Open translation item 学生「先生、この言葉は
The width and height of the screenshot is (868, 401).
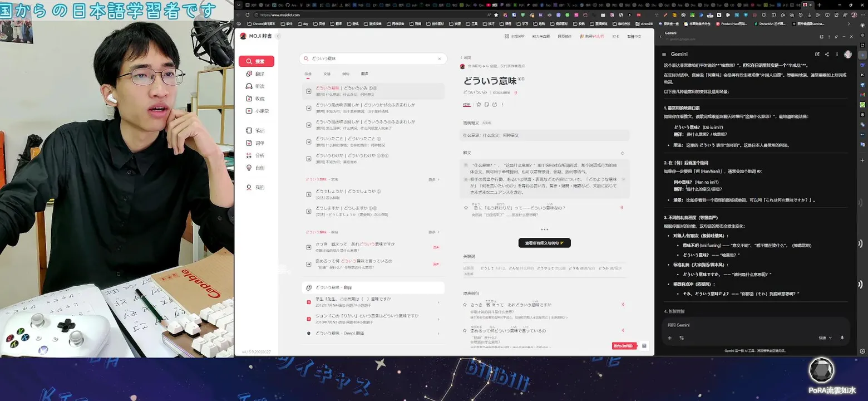(x=373, y=301)
